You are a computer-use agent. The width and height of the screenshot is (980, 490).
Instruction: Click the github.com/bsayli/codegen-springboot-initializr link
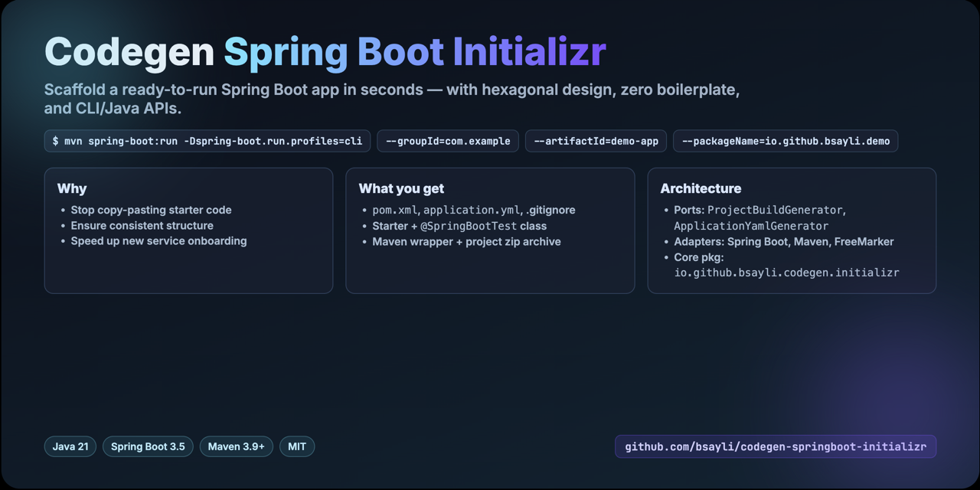click(x=776, y=446)
